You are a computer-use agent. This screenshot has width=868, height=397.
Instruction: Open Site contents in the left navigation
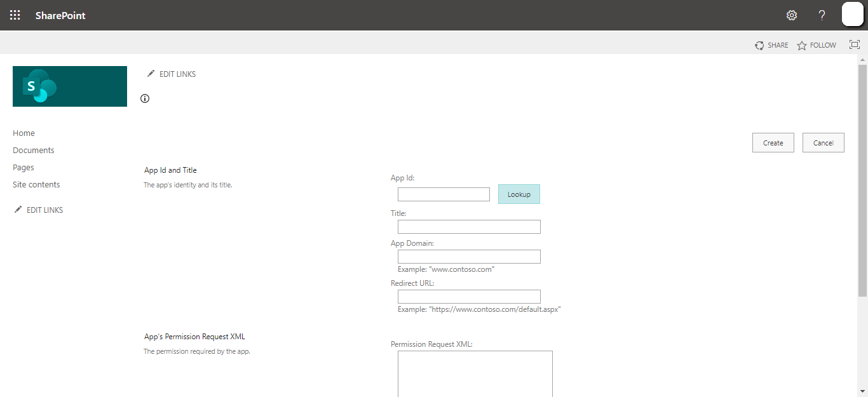(36, 185)
